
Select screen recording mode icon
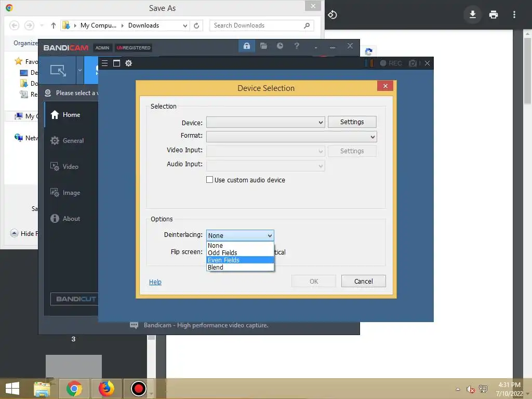(58, 70)
